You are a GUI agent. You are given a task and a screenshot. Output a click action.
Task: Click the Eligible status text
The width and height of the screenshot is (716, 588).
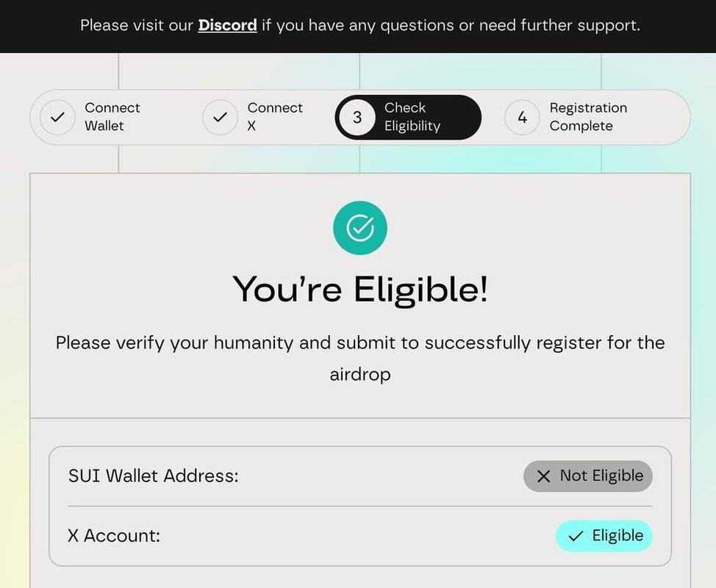pos(617,535)
